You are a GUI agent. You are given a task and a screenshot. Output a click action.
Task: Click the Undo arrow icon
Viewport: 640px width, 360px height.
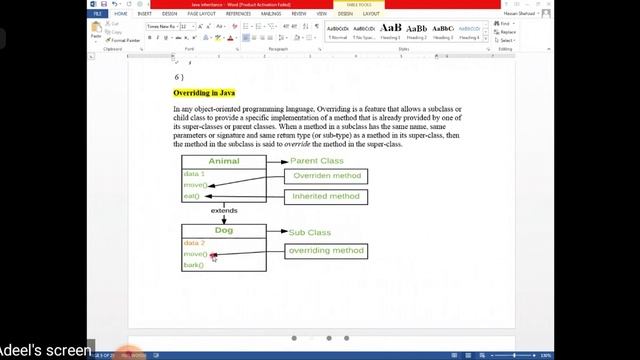[114, 4]
